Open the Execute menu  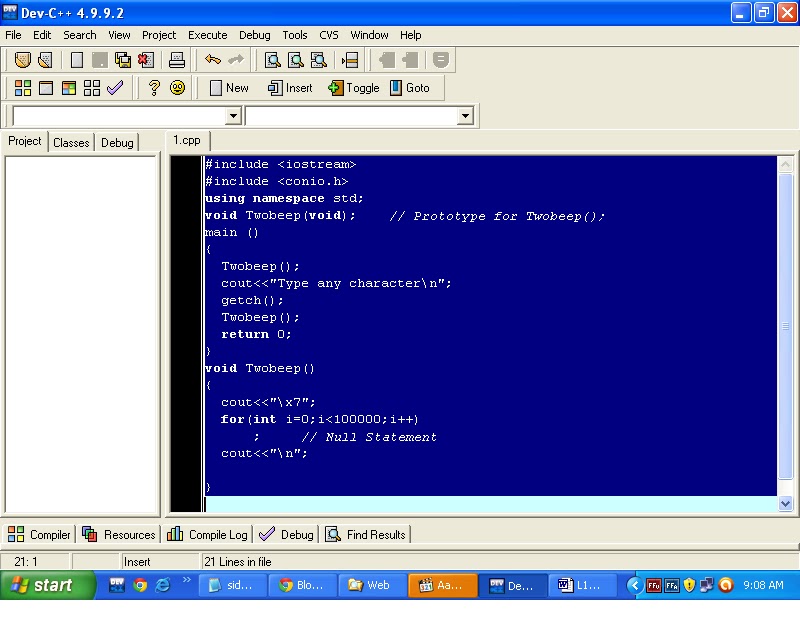pos(207,34)
